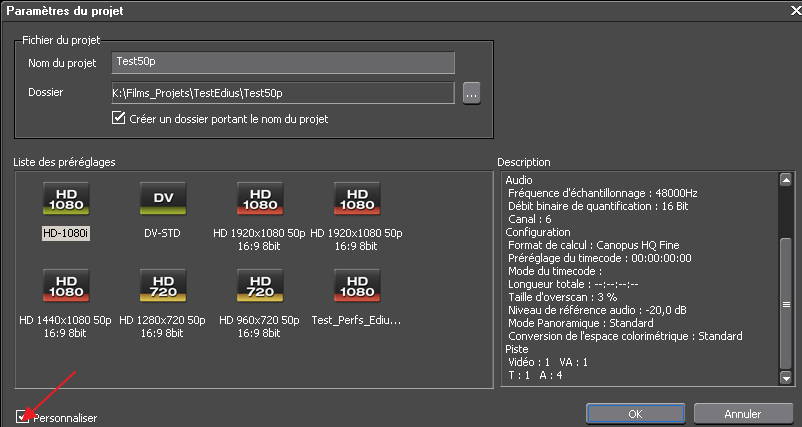Click the Fréquence d'échantillonnage : 48000Hz line
802x427 pixels.
(603, 193)
